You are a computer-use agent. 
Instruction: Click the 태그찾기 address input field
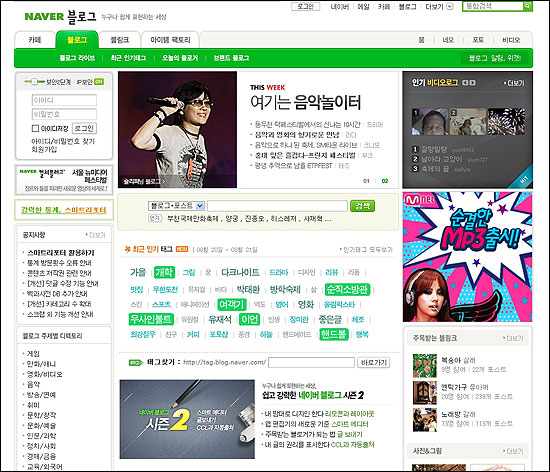pos(311,363)
